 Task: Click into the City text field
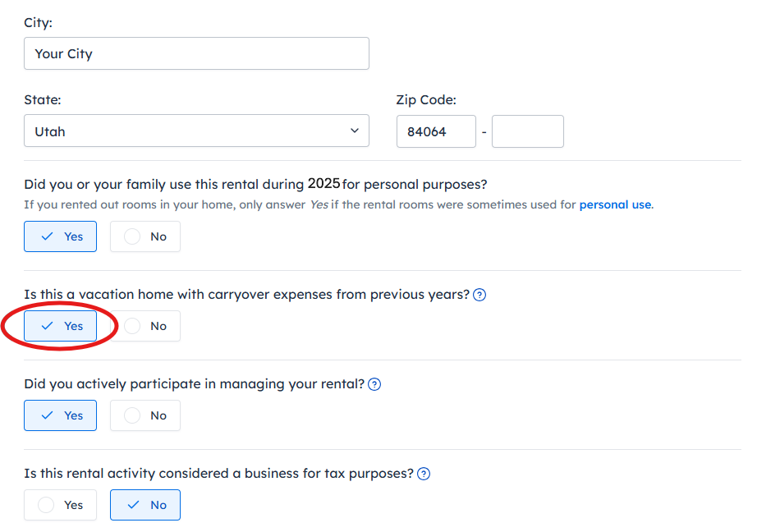(196, 53)
